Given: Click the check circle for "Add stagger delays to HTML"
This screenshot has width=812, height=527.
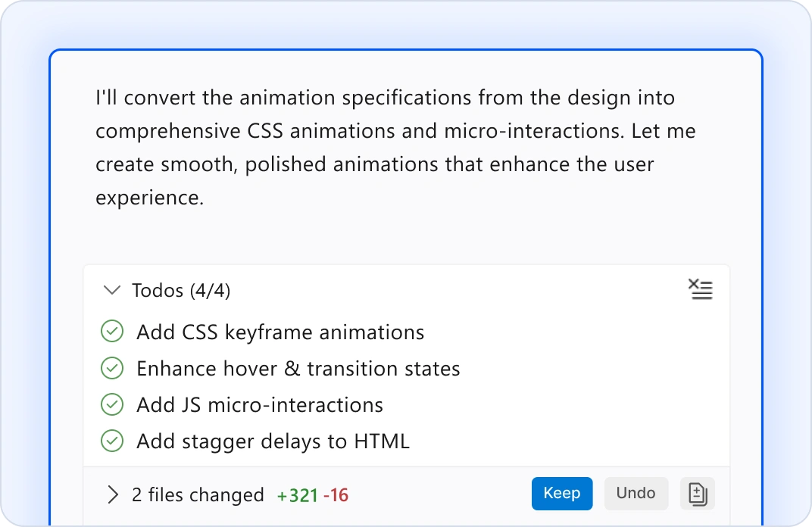Looking at the screenshot, I should 111,441.
